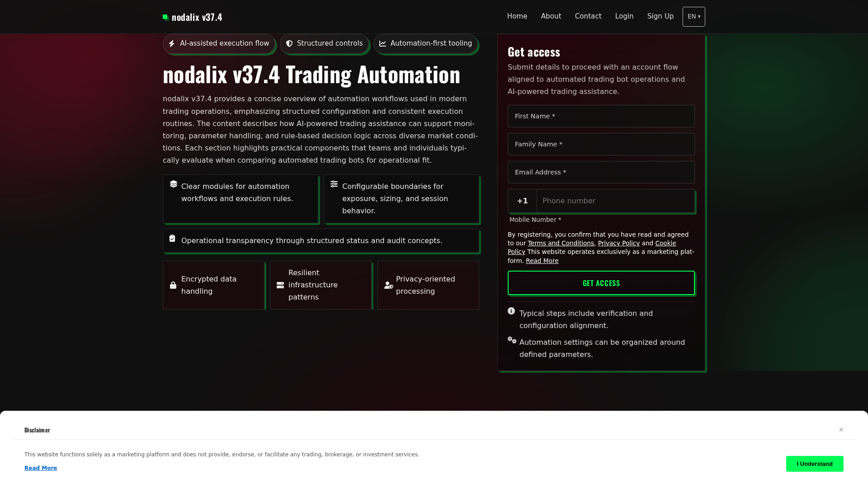Open the Privacy Policy link

click(x=619, y=243)
